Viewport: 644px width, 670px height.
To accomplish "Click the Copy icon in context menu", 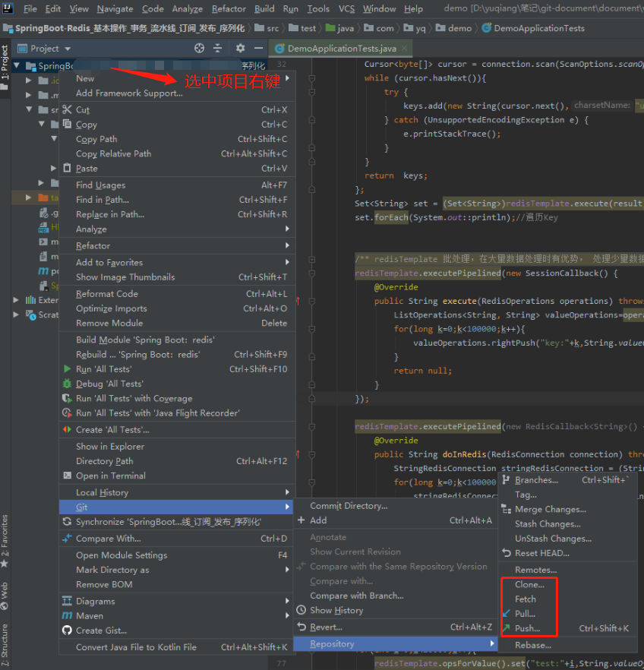I will (67, 124).
